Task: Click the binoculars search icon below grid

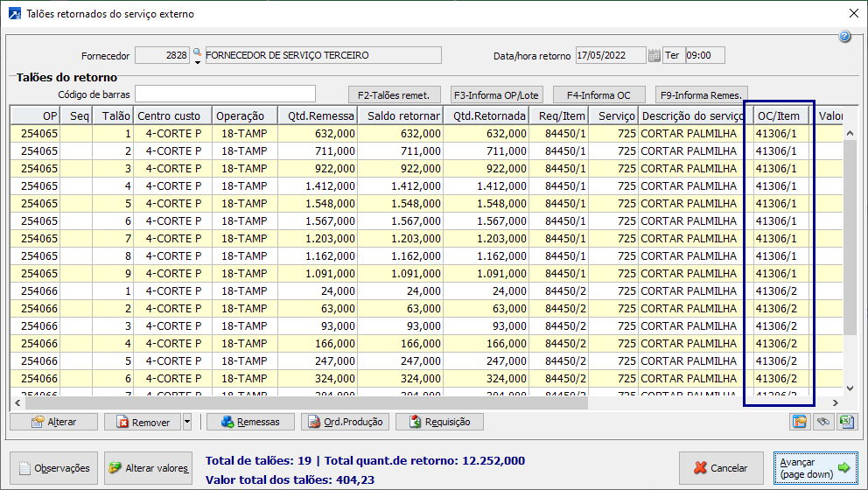Action: click(822, 422)
